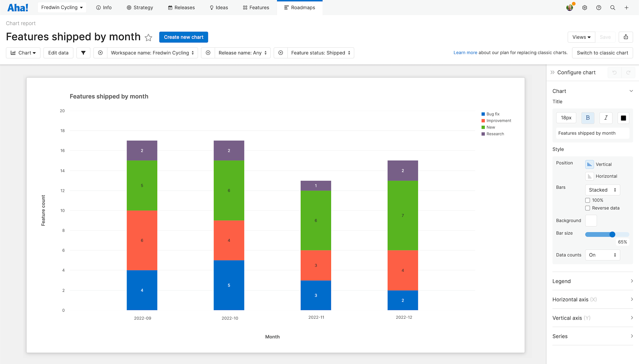
Task: Open the search icon
Action: [x=613, y=7]
